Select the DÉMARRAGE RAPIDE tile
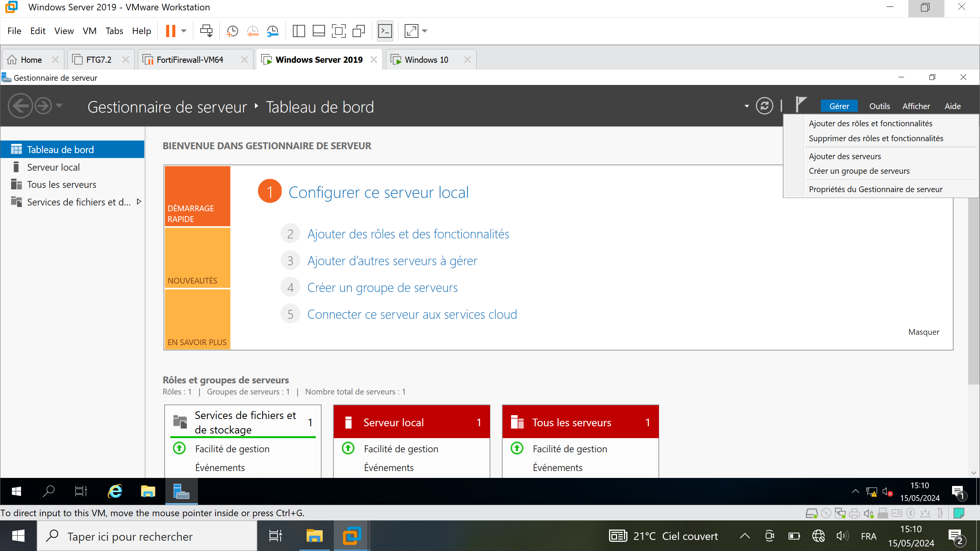Screen dimensions: 980x551 [x=198, y=196]
